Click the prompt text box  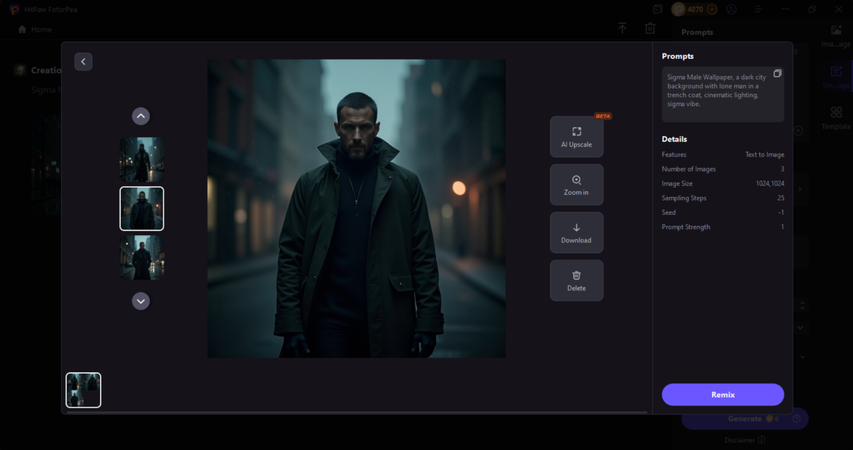pyautogui.click(x=723, y=95)
